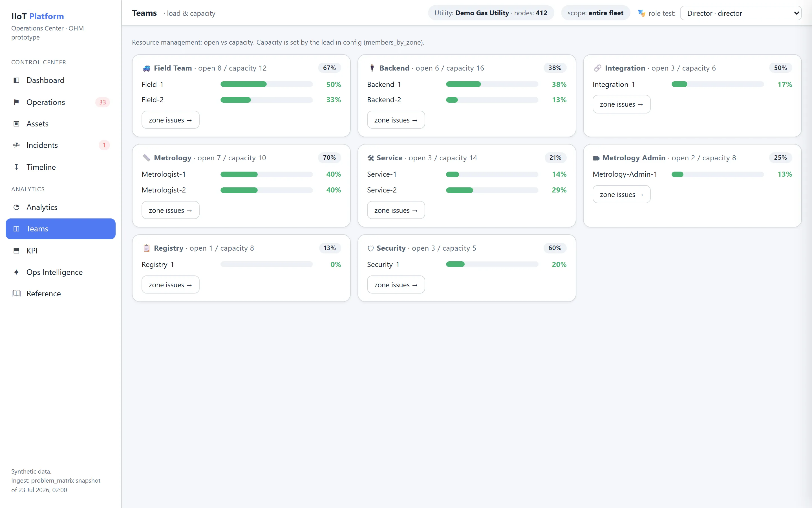The height and width of the screenshot is (508, 812).
Task: Click the Metrology ruler icon
Action: click(x=147, y=158)
